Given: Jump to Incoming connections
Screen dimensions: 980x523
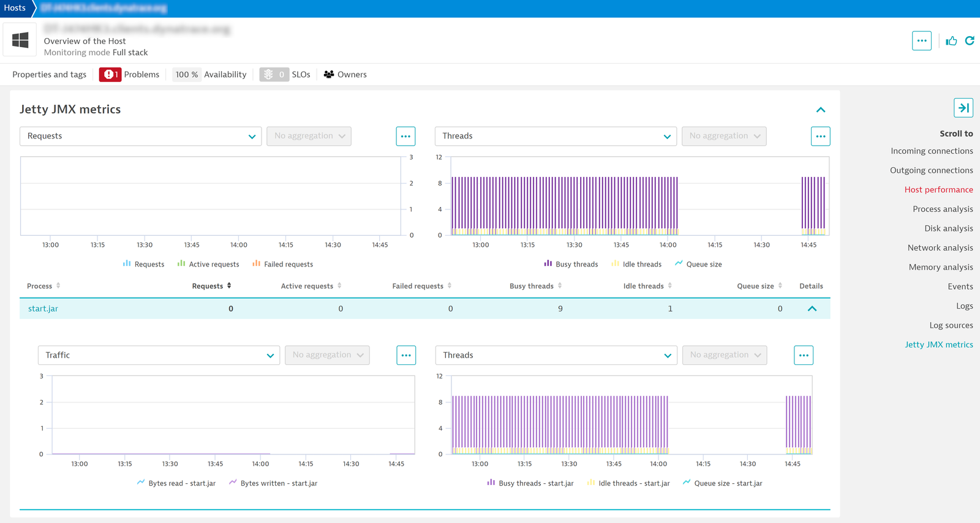Looking at the screenshot, I should coord(932,151).
